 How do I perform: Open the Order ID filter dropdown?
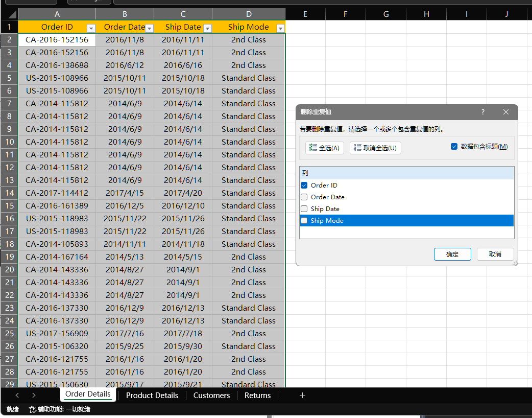(91, 28)
